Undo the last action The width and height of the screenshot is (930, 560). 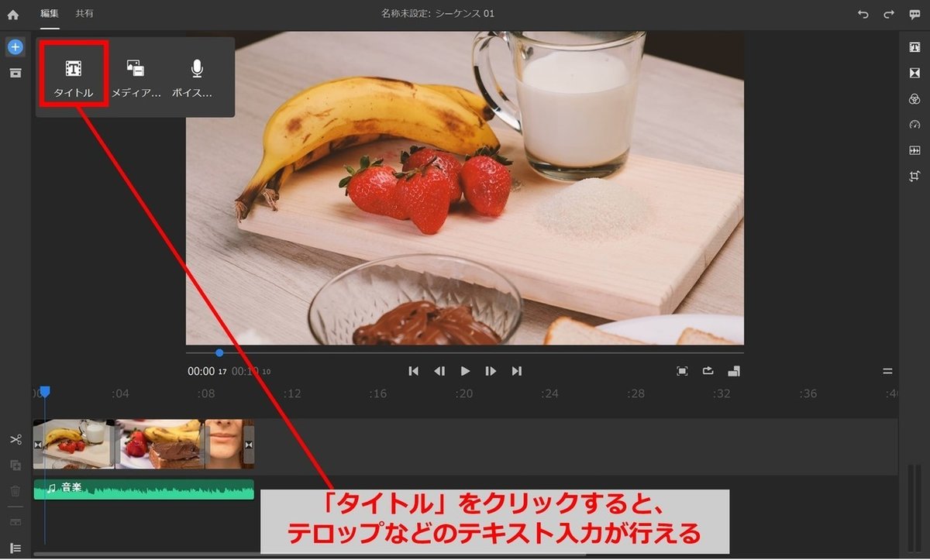pos(863,14)
